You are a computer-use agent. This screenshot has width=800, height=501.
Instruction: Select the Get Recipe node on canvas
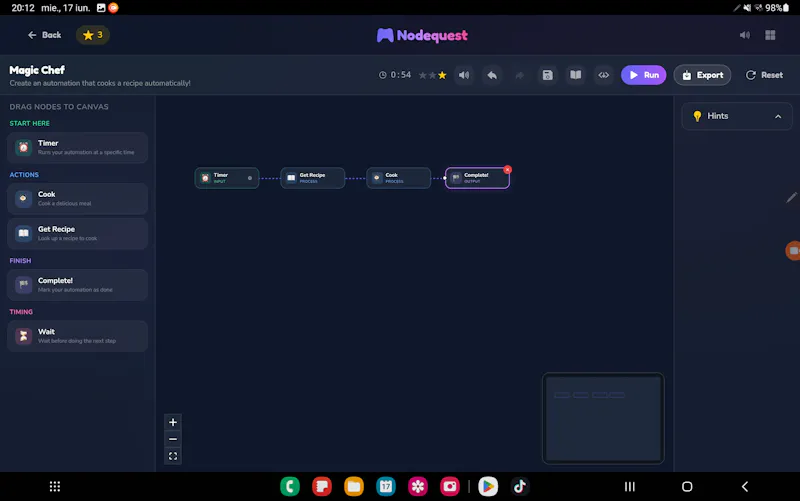tap(312, 178)
